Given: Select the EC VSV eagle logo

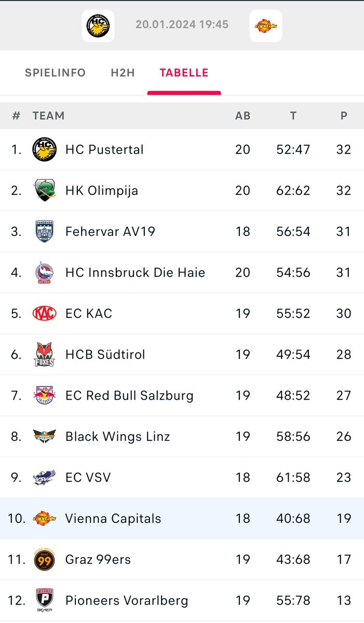Looking at the screenshot, I should pos(44,478).
